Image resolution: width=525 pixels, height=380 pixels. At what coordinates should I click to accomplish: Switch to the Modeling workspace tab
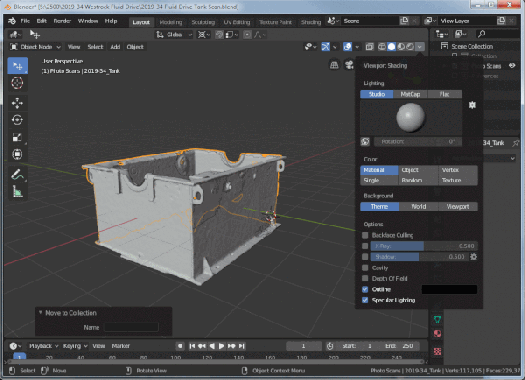point(171,22)
